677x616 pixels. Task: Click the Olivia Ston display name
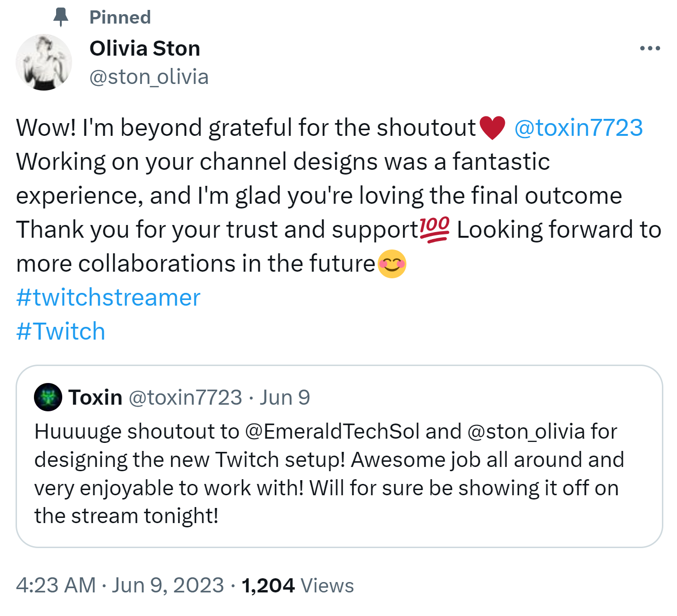click(x=145, y=48)
